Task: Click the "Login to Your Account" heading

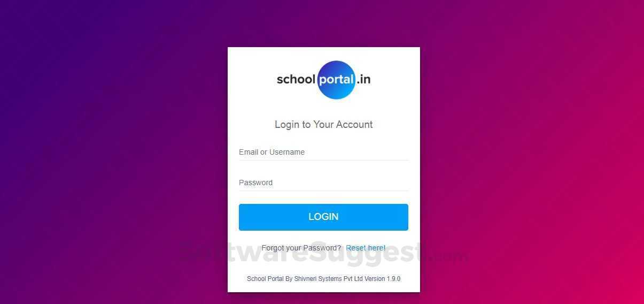Action: pos(324,125)
